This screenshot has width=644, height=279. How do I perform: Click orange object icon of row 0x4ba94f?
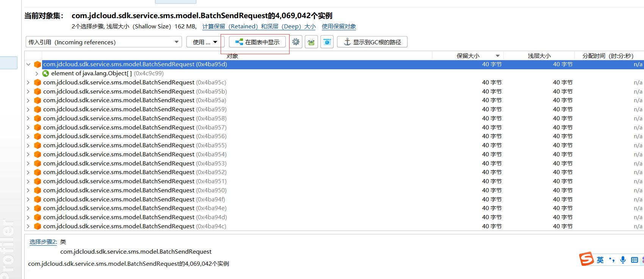point(38,200)
